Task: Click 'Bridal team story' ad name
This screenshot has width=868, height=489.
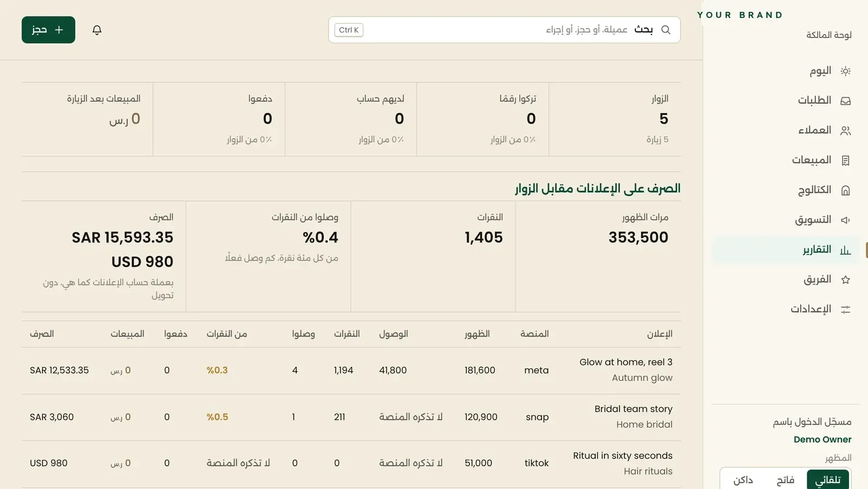Action: coord(634,409)
